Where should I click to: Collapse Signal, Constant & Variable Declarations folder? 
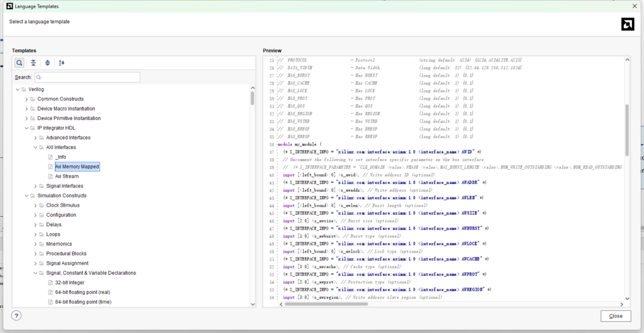coord(35,273)
